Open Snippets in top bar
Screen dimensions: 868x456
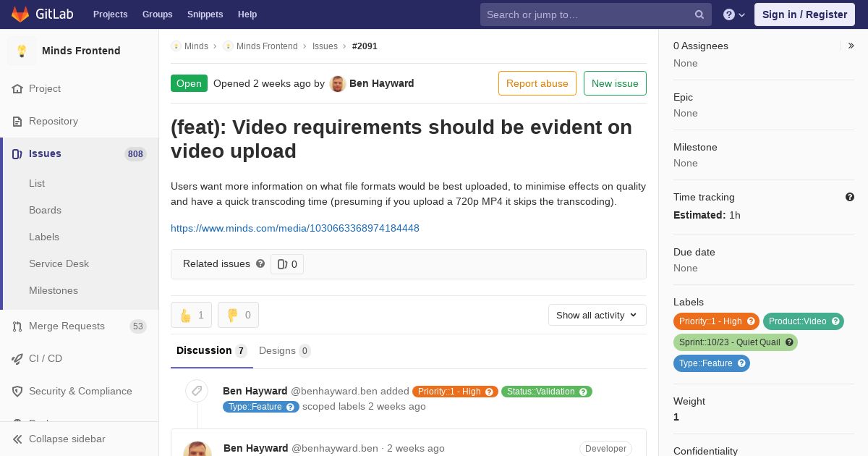click(205, 14)
